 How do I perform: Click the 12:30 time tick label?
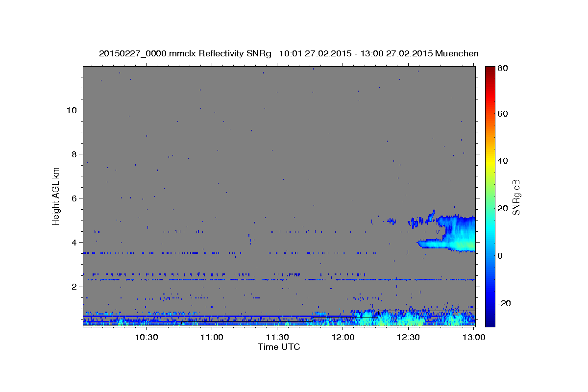(x=409, y=337)
